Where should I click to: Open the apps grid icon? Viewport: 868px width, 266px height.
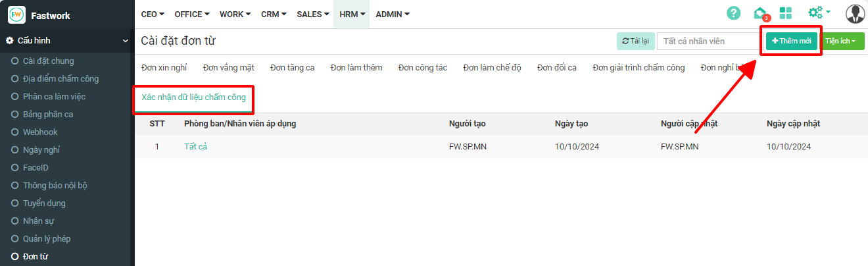[785, 13]
